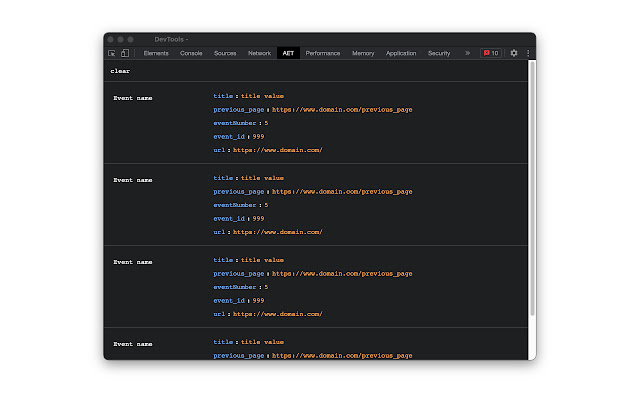
Task: Go to the Sources tab
Action: pos(225,53)
